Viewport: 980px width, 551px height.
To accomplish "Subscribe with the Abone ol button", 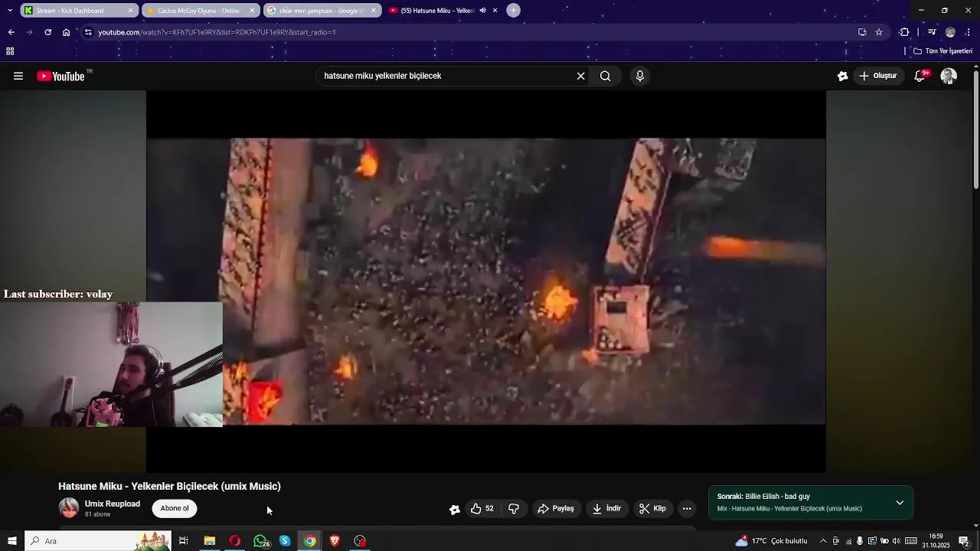I will 175,508.
